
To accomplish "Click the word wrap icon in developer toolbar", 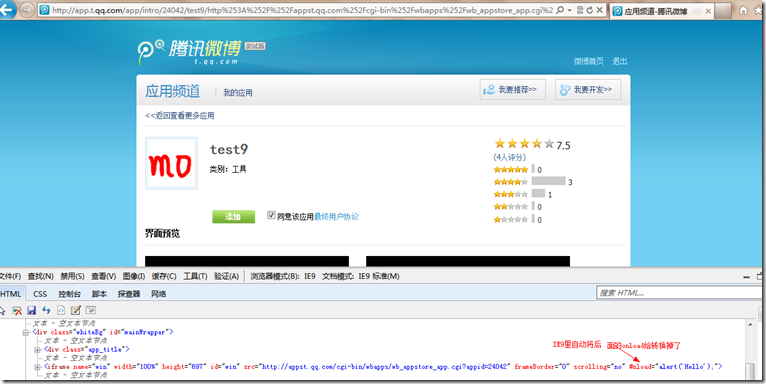I will click(91, 310).
